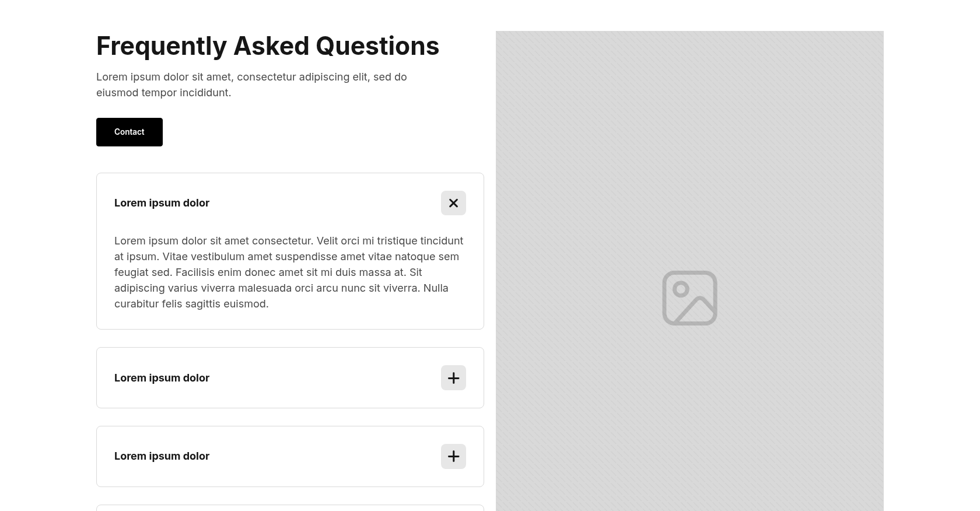Click the "curabitur felis sagittis euismod." answer line
The image size is (980, 511).
[x=191, y=304]
